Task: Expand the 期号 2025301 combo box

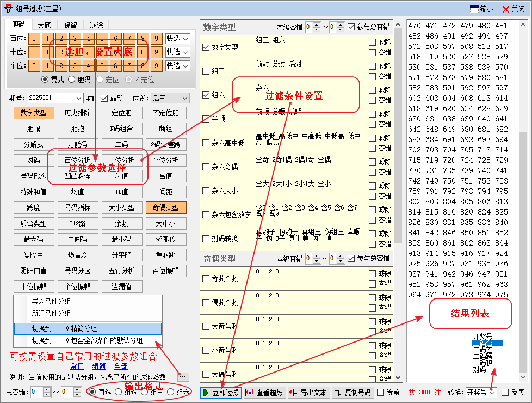Action: tap(78, 98)
